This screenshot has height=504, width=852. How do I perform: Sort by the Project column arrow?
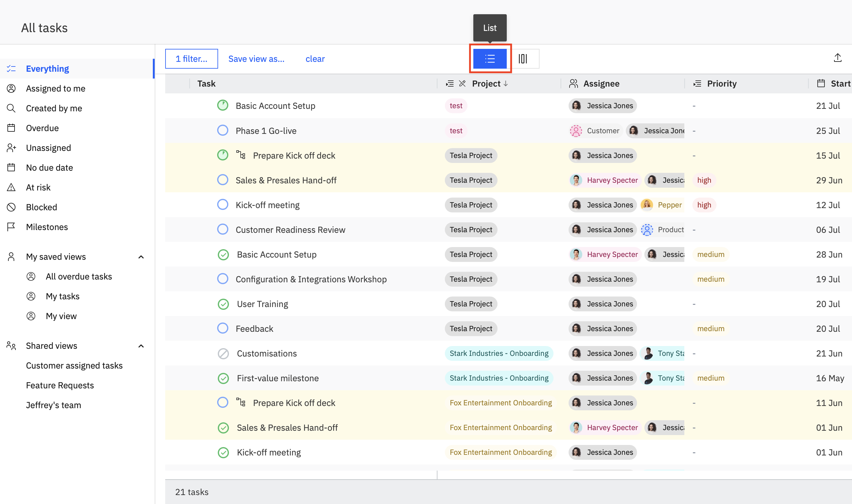(x=506, y=83)
